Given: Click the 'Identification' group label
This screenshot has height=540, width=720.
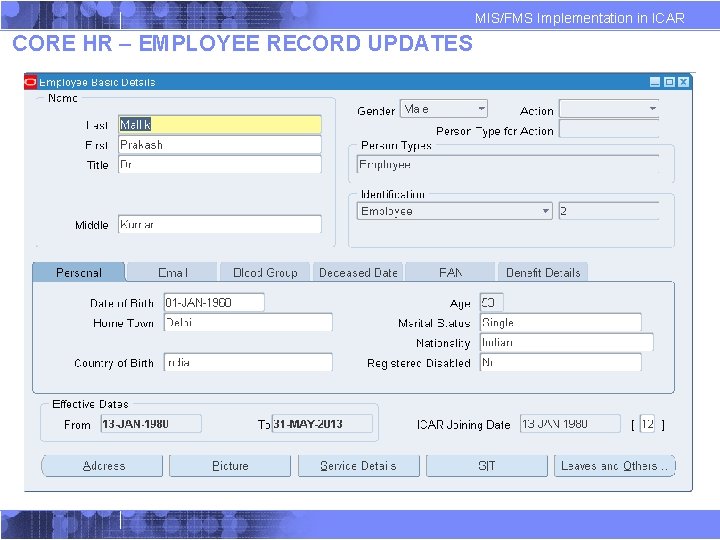Looking at the screenshot, I should [x=393, y=194].
